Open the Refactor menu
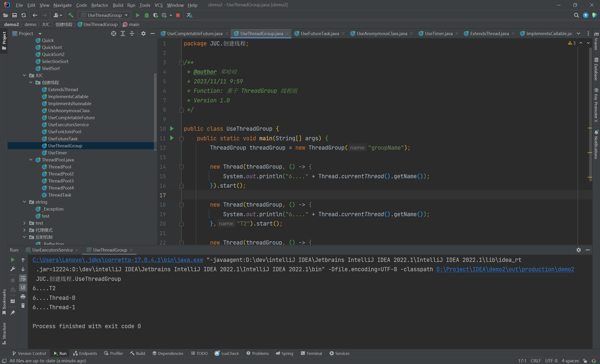 100,5
